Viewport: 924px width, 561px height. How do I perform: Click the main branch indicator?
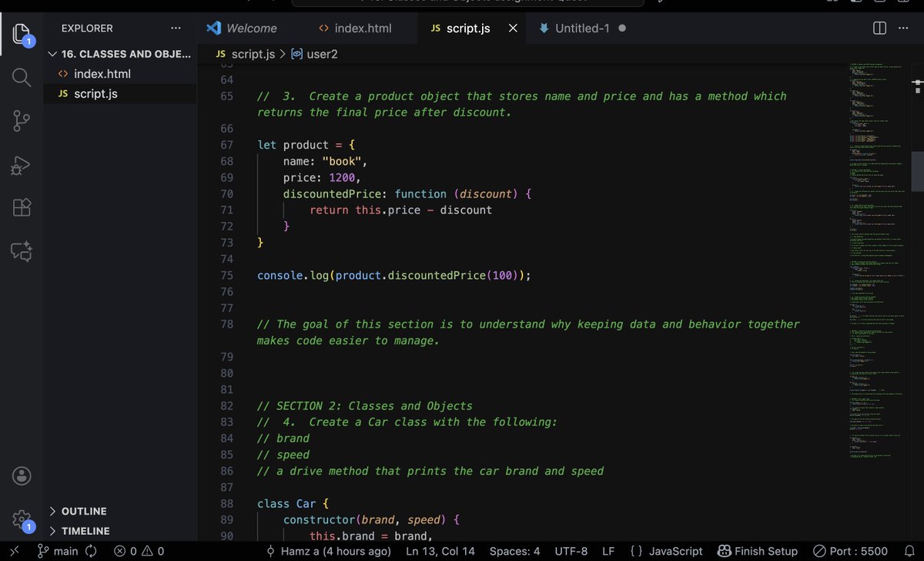pyautogui.click(x=59, y=551)
